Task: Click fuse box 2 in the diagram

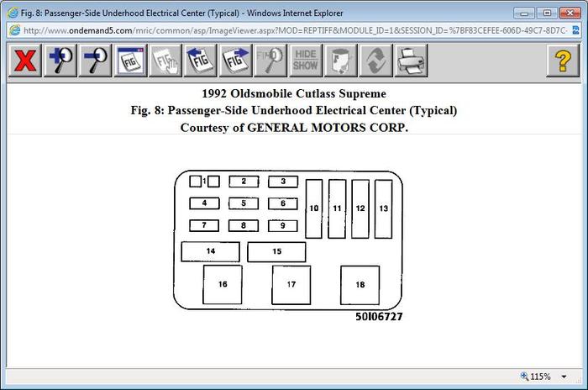Action: (x=244, y=182)
